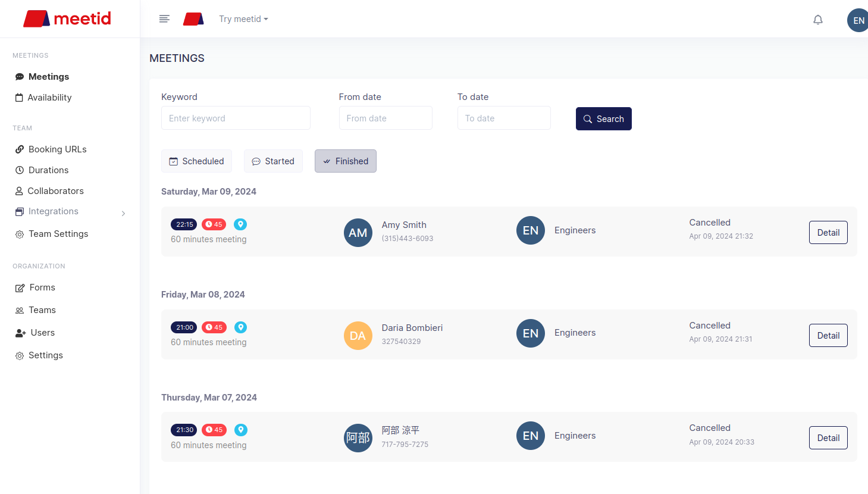Select the Finished filter tab
The width and height of the screenshot is (868, 494).
346,161
